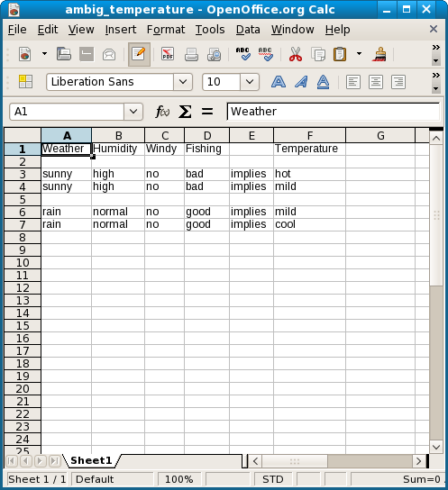The width and height of the screenshot is (448, 490).
Task: Click the Format Paintbrush icon
Action: pyautogui.click(x=379, y=55)
